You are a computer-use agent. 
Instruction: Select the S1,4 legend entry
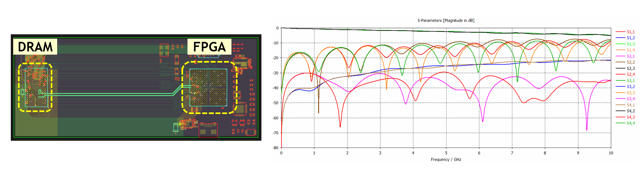[625, 50]
